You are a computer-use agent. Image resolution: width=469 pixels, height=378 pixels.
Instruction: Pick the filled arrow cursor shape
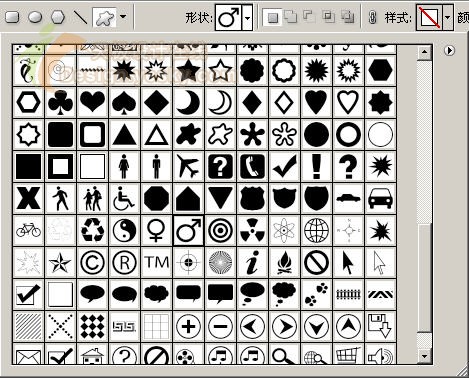(348, 262)
